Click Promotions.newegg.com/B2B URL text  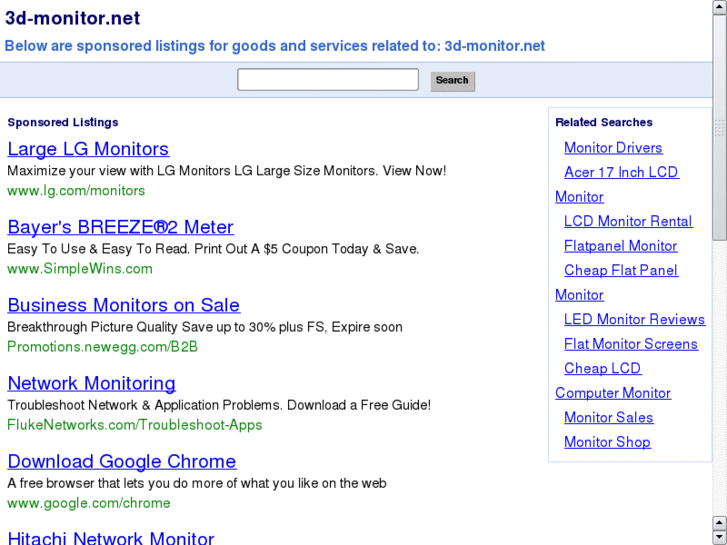[102, 346]
